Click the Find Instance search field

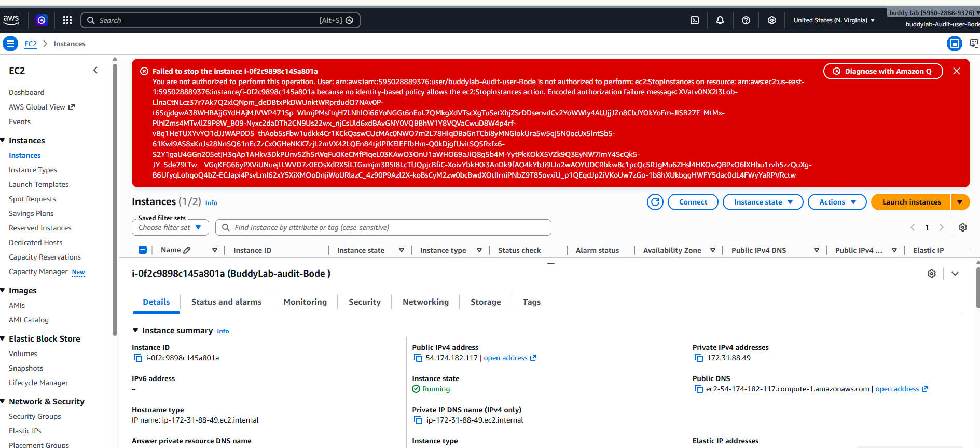(383, 227)
